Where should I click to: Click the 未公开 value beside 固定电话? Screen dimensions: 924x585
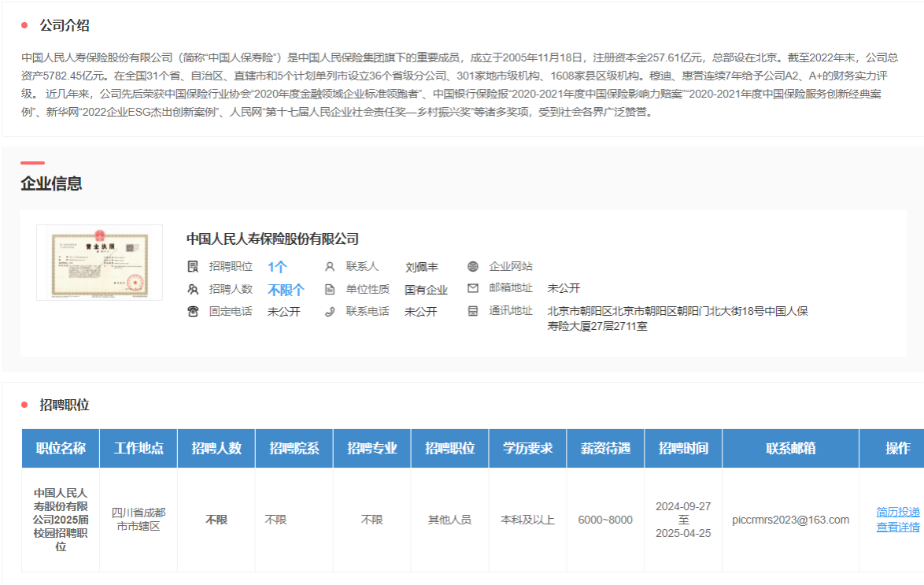pyautogui.click(x=284, y=312)
